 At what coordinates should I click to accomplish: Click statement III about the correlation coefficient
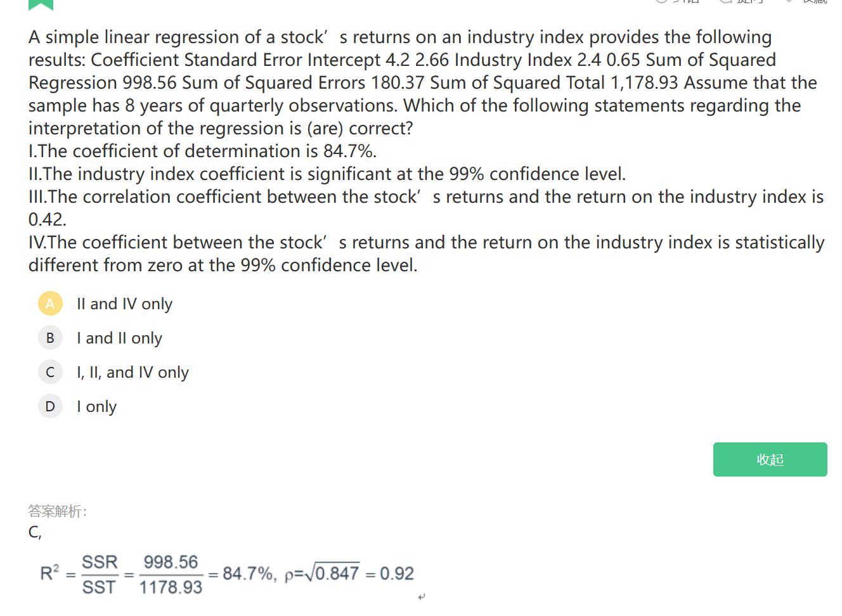[425, 197]
